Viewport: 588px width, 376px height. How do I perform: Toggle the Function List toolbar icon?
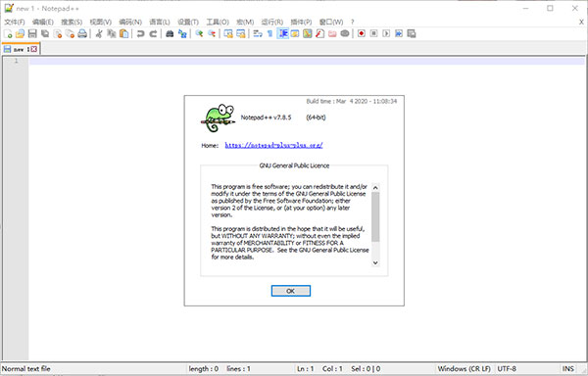pos(319,34)
